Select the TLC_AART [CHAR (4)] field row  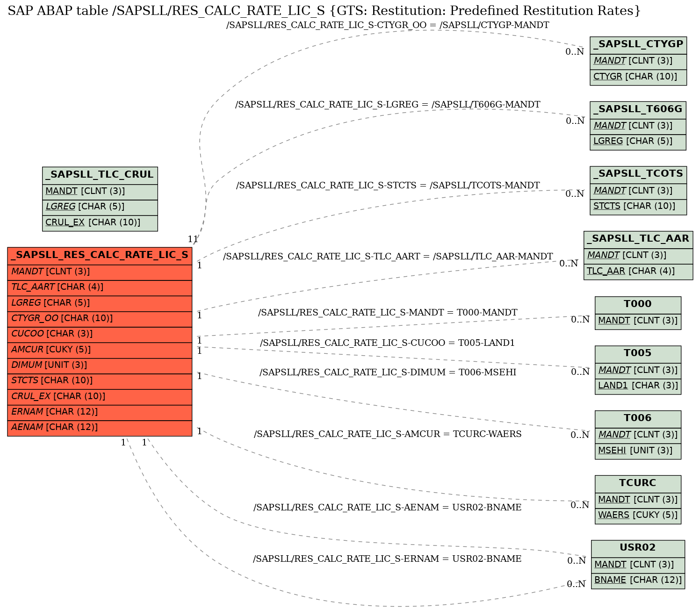100,288
